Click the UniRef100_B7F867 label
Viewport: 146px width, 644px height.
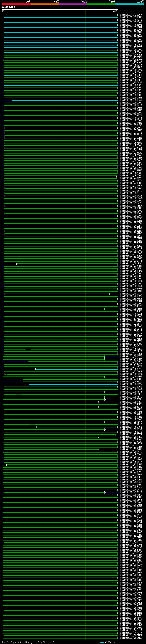click(131, 259)
